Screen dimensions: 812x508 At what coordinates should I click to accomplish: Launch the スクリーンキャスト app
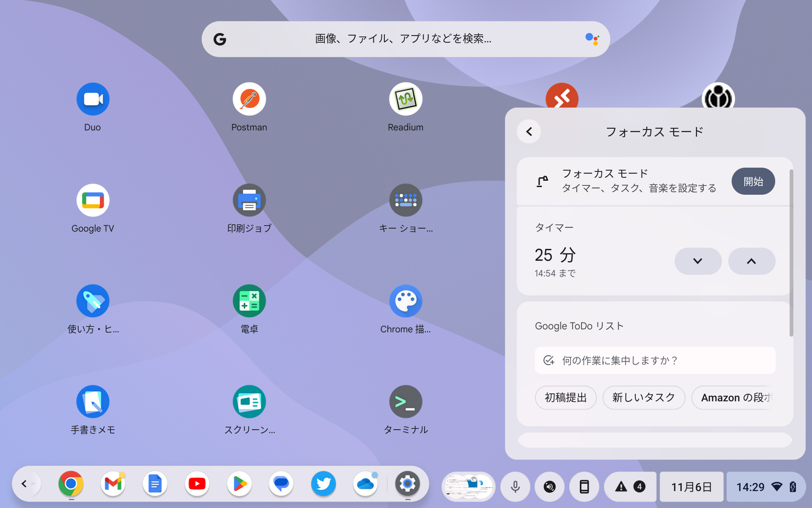pos(249,401)
